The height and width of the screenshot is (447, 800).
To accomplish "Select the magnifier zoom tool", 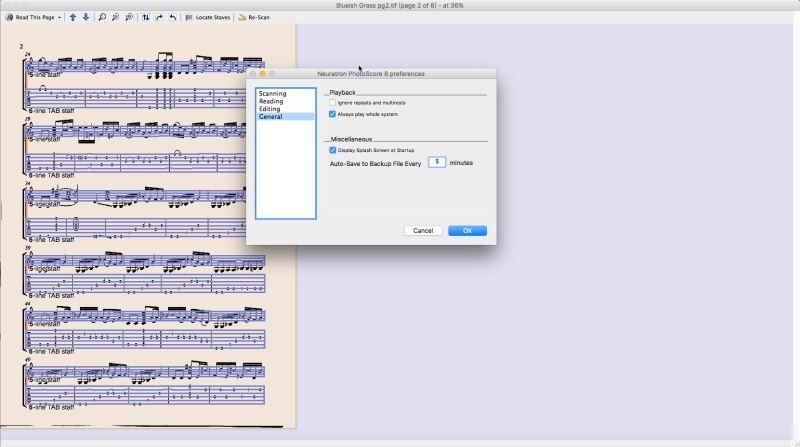I will [x=102, y=17].
